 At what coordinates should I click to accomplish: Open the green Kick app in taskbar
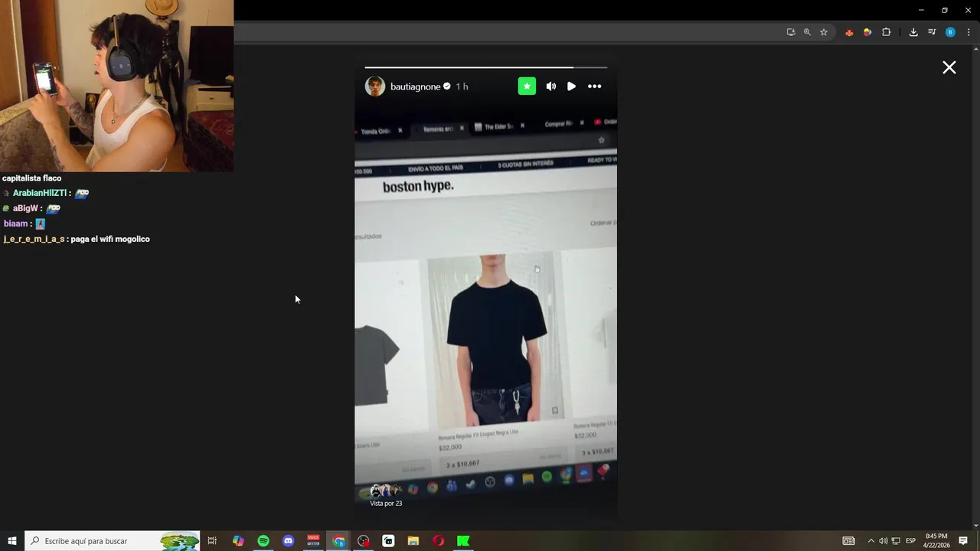coord(463,541)
